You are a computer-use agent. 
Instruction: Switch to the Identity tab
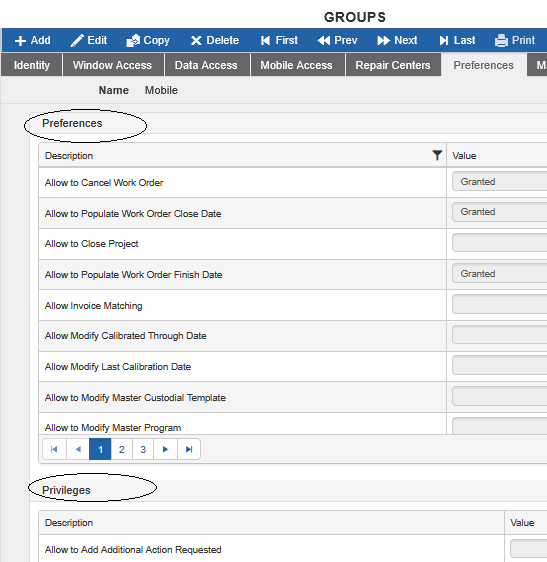pos(32,65)
